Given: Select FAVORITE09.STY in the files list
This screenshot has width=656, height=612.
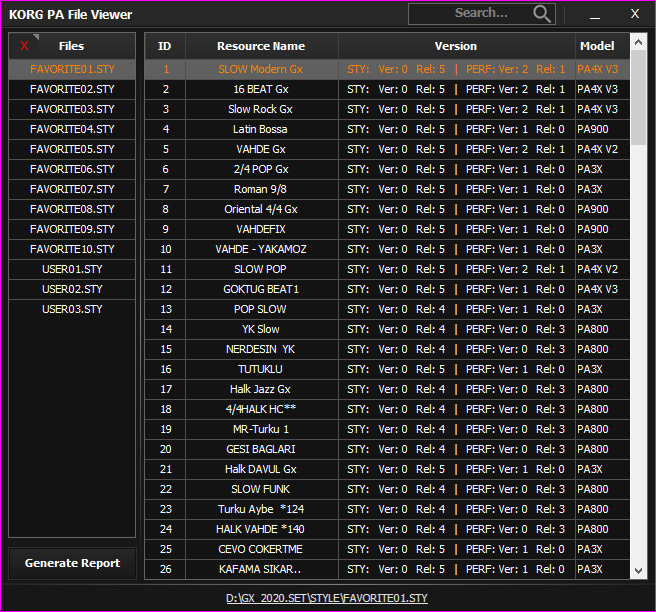Looking at the screenshot, I should (72, 229).
